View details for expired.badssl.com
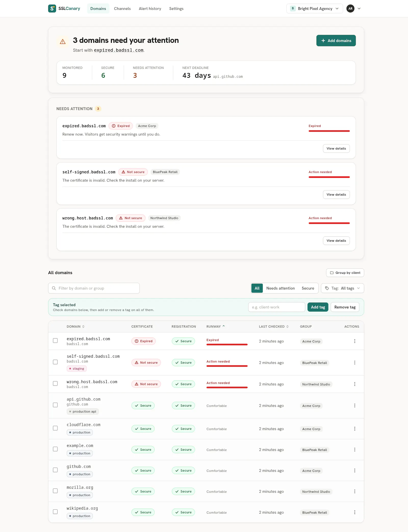Screen dimensions: 408x532 pos(336,149)
